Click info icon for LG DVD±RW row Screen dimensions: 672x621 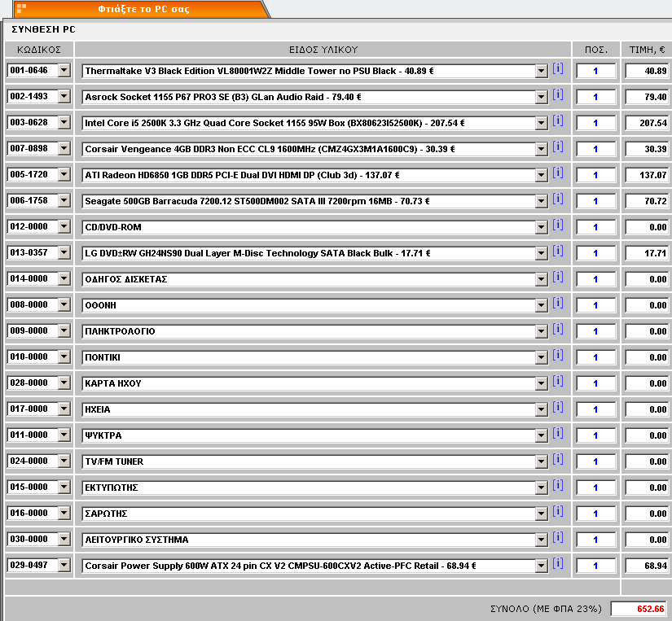[558, 251]
